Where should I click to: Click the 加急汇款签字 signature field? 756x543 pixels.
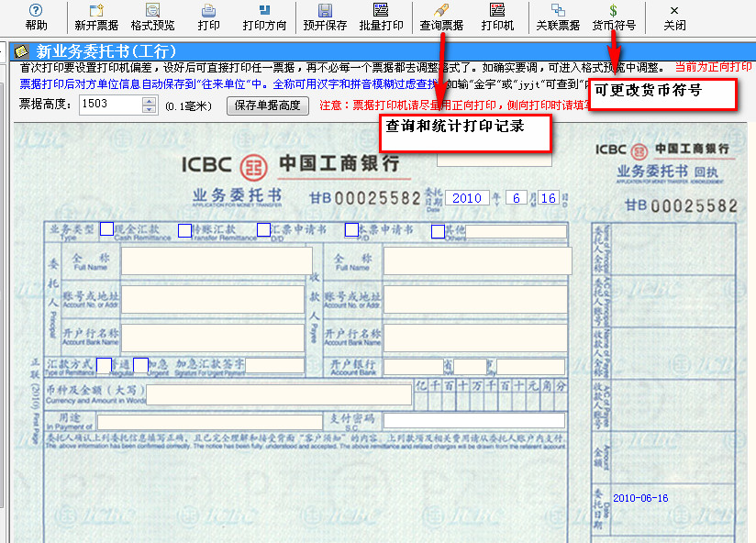pos(275,366)
